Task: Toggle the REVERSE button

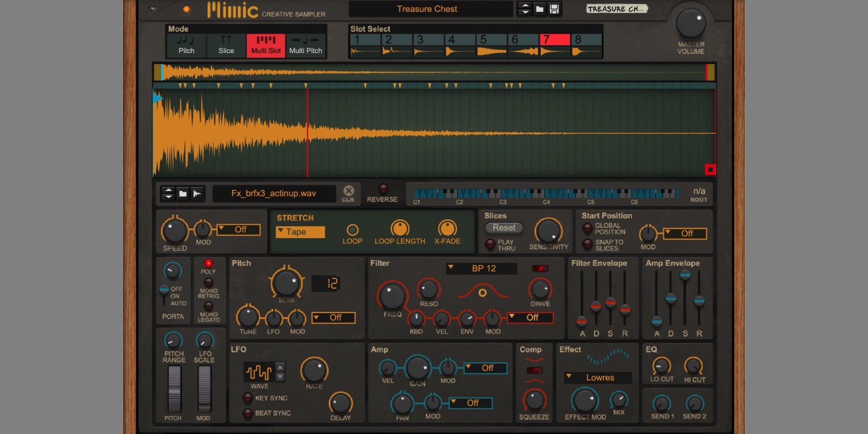Action: (x=383, y=189)
